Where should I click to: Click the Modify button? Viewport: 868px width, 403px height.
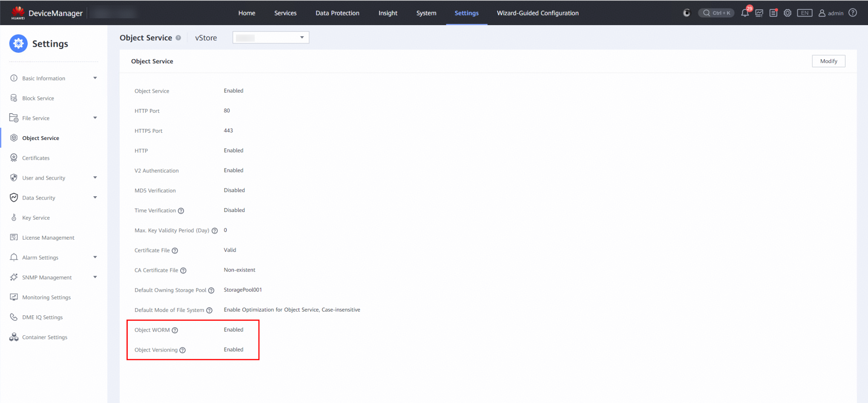pos(828,61)
